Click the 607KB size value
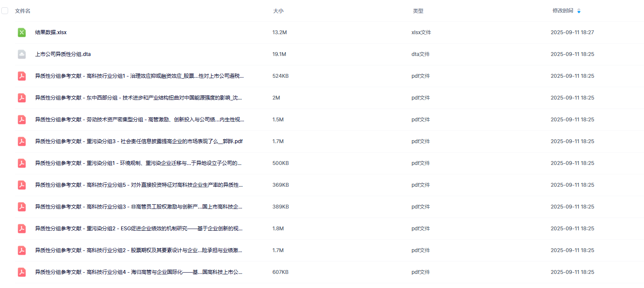The image size is (644, 288). [x=280, y=272]
